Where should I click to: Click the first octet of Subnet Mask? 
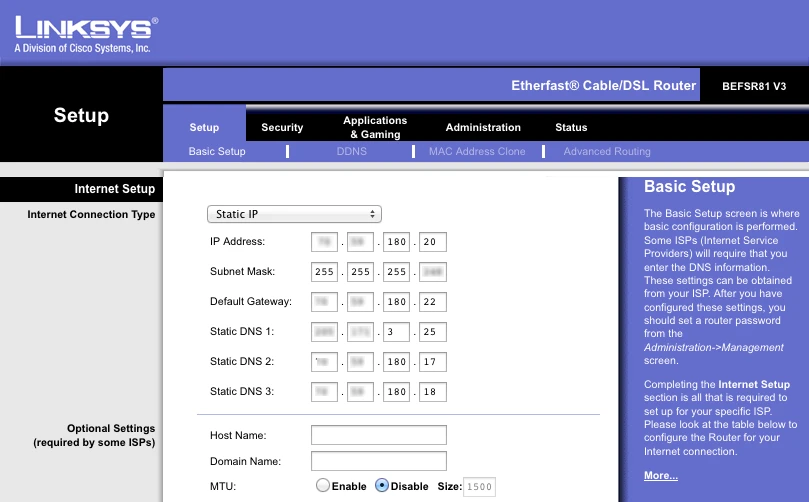pos(324,272)
